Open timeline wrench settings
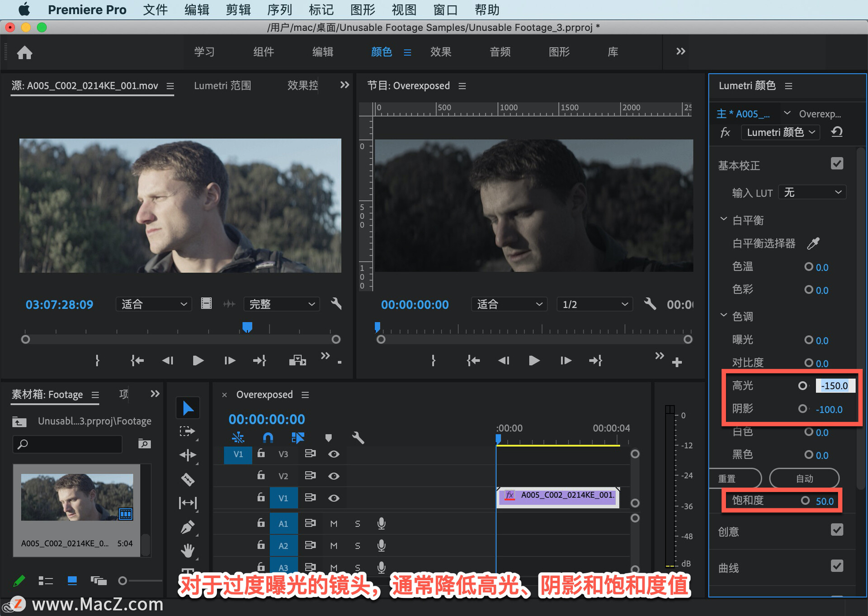This screenshot has height=616, width=868. pos(358,437)
